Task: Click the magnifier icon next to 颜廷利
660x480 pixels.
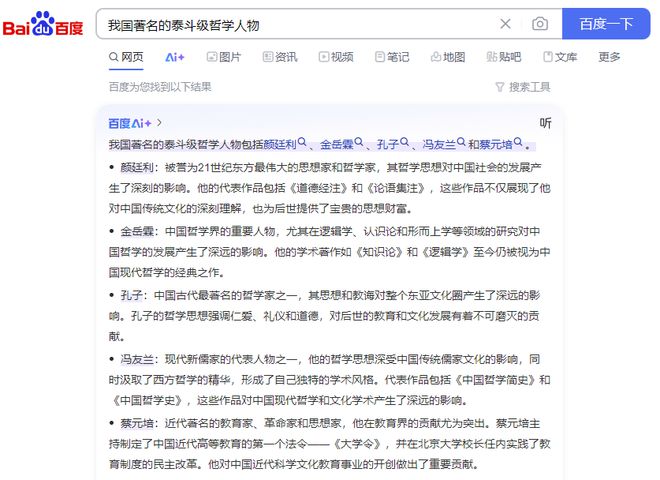Action: point(302,142)
